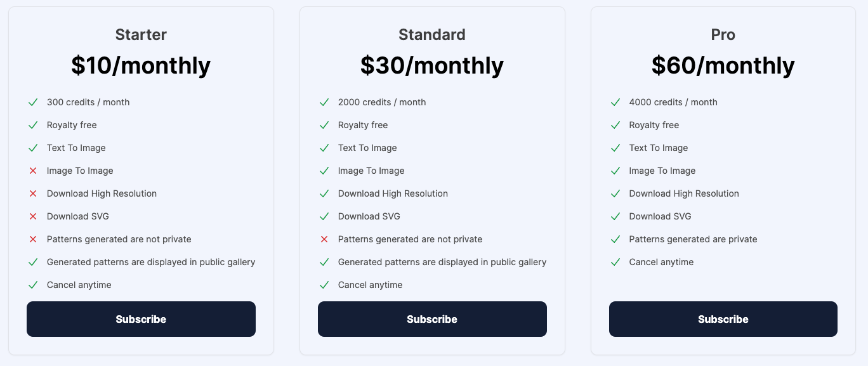Image resolution: width=868 pixels, height=366 pixels.
Task: Click the red X beside Image To Image in Starter
Action: (x=33, y=171)
